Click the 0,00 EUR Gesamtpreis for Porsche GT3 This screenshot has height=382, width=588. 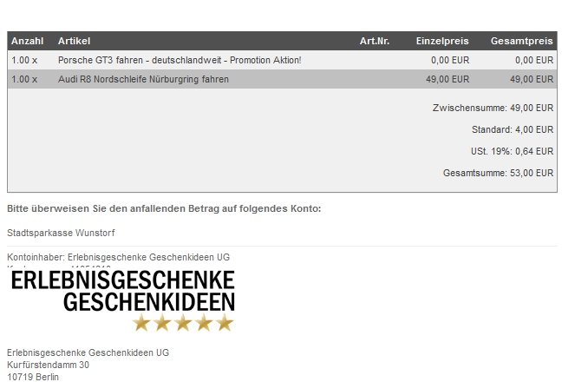point(533,60)
